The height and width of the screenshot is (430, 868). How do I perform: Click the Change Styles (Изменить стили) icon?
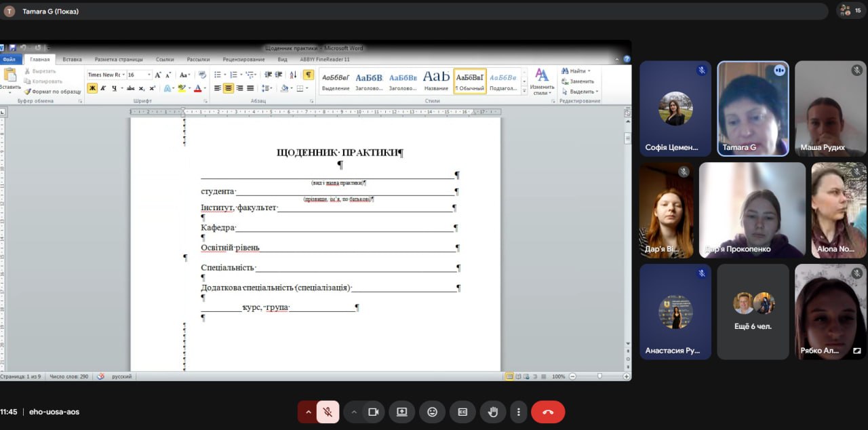[542, 80]
